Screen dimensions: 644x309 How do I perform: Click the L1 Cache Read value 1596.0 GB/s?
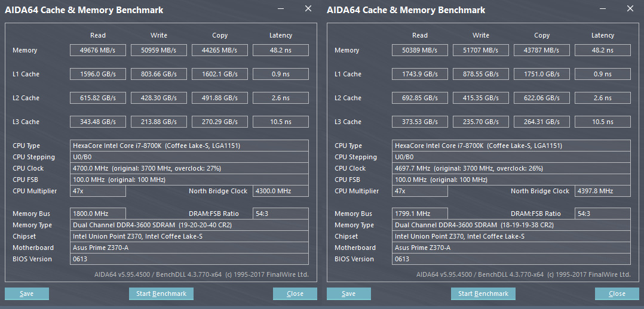[98, 74]
